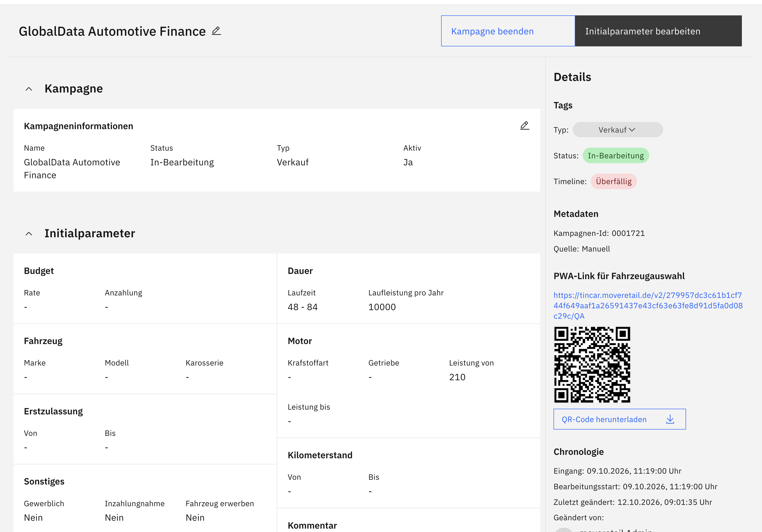
Task: Click the Kommentar heading
Action: point(312,525)
